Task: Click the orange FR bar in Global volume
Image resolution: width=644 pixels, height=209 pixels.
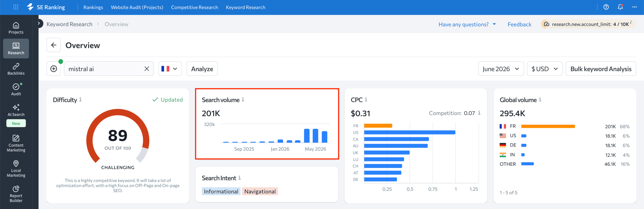Action: [x=548, y=126]
